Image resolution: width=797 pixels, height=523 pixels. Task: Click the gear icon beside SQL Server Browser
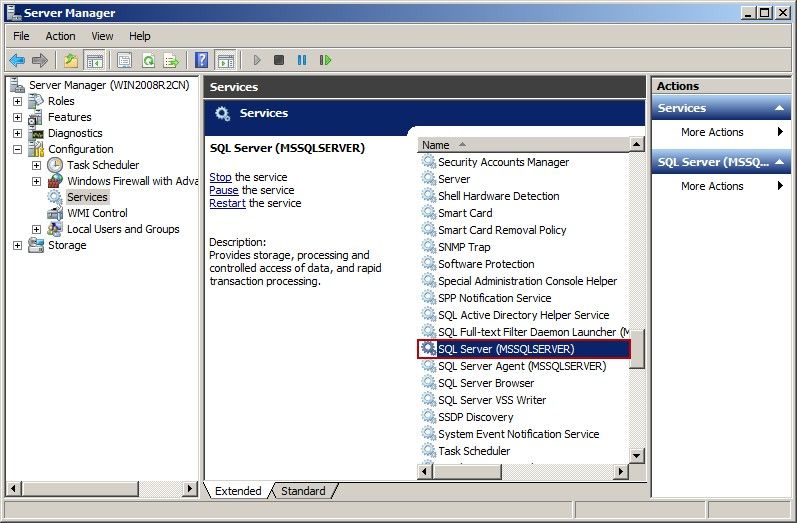(429, 383)
